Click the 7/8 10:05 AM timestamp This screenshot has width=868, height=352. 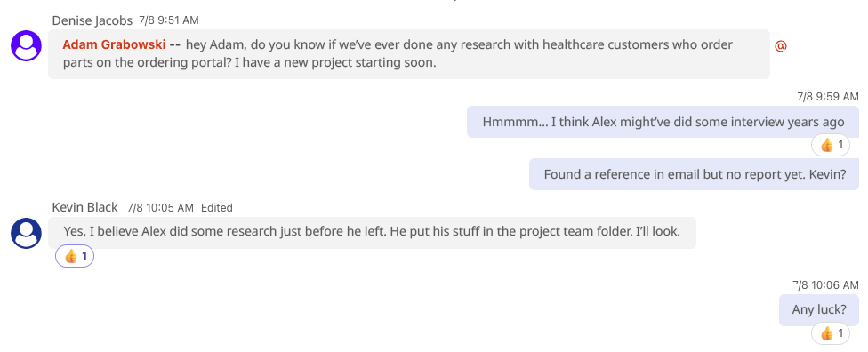tap(161, 208)
